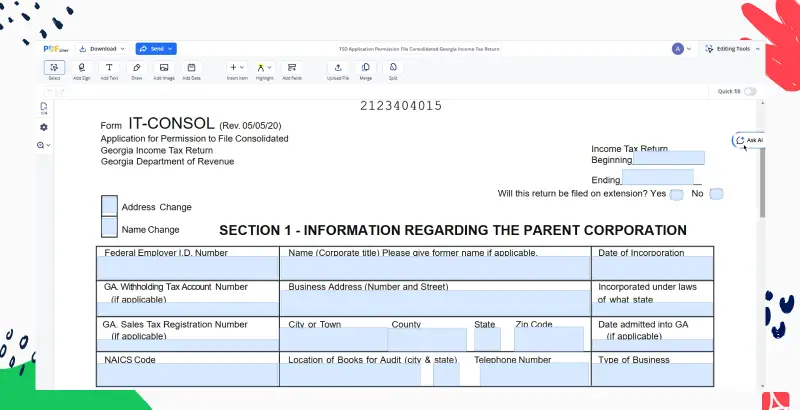
Task: Click the Telephone Number field
Action: [x=534, y=374]
